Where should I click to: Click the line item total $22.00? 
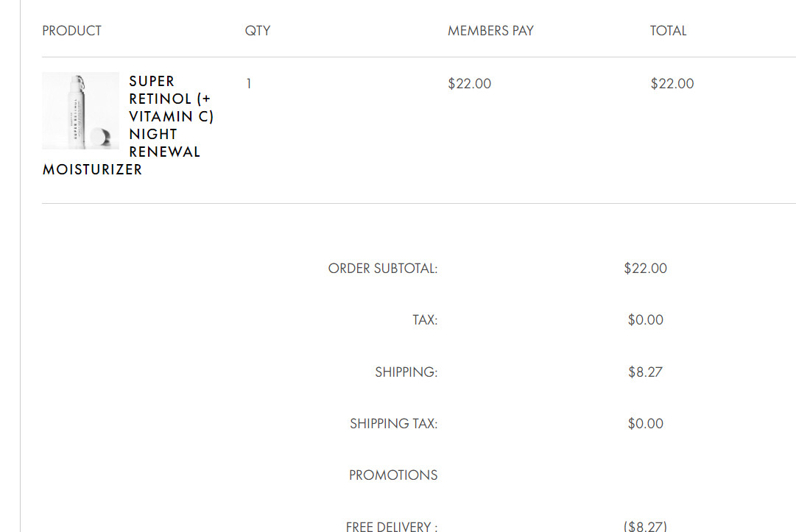[672, 84]
